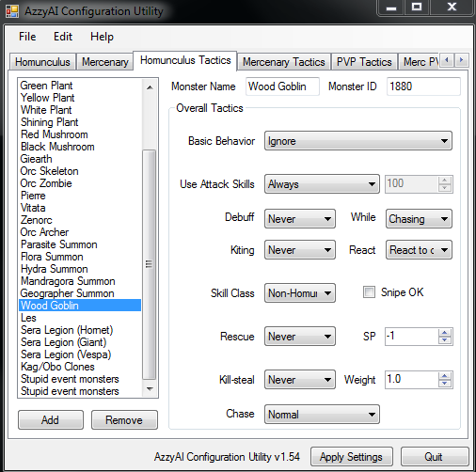Open the React dropdown
Viewport: 476px width, 472px height.
pyautogui.click(x=419, y=250)
